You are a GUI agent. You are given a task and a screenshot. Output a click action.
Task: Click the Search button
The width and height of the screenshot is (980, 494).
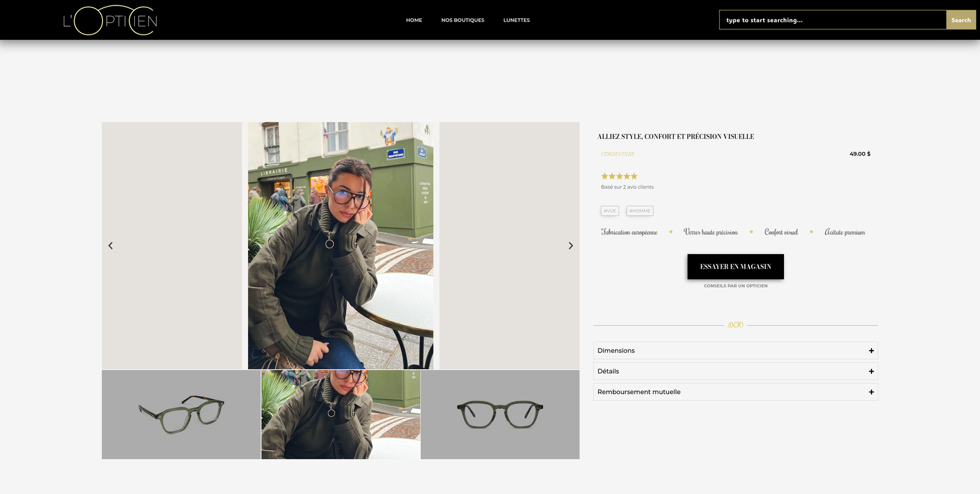pos(961,20)
